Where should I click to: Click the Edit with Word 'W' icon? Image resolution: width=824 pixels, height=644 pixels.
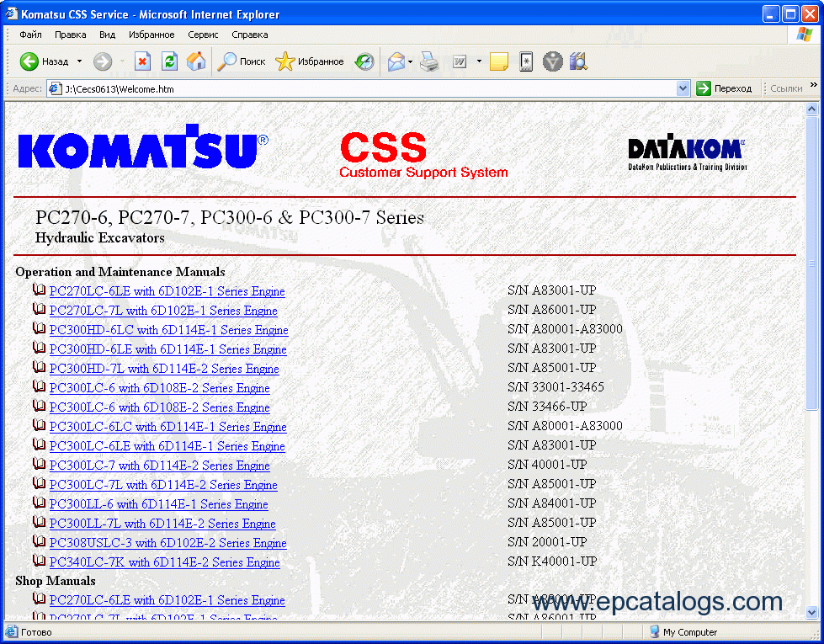pos(460,61)
